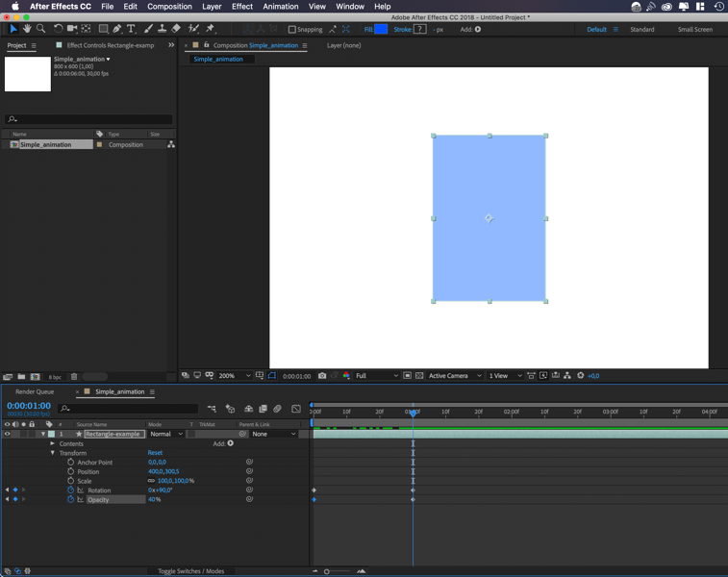Image resolution: width=728 pixels, height=577 pixels.
Task: Delete selected item with trash icon
Action: 74,377
